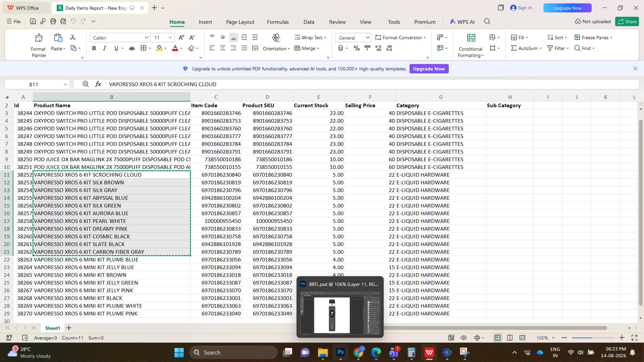Open the General number format dropdown
The image size is (644, 362).
367,38
